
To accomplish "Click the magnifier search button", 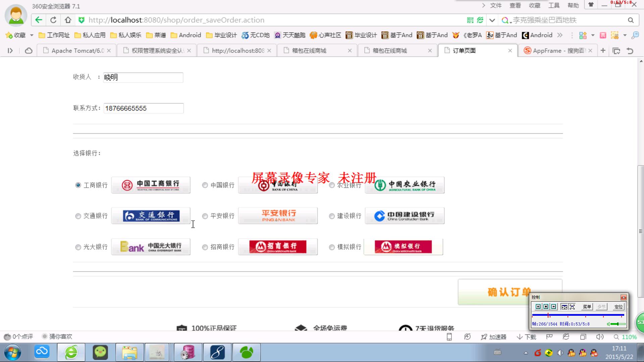I will [x=631, y=20].
